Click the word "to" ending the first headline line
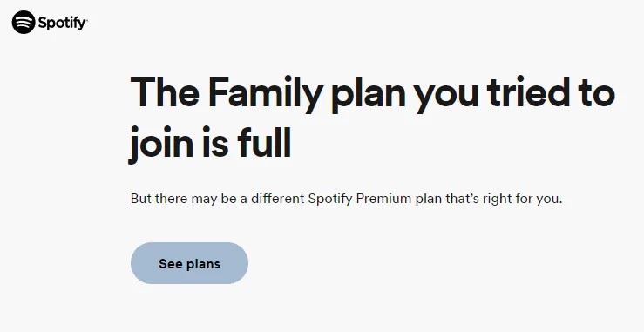Screen dimensions: 644x332 point(597,93)
